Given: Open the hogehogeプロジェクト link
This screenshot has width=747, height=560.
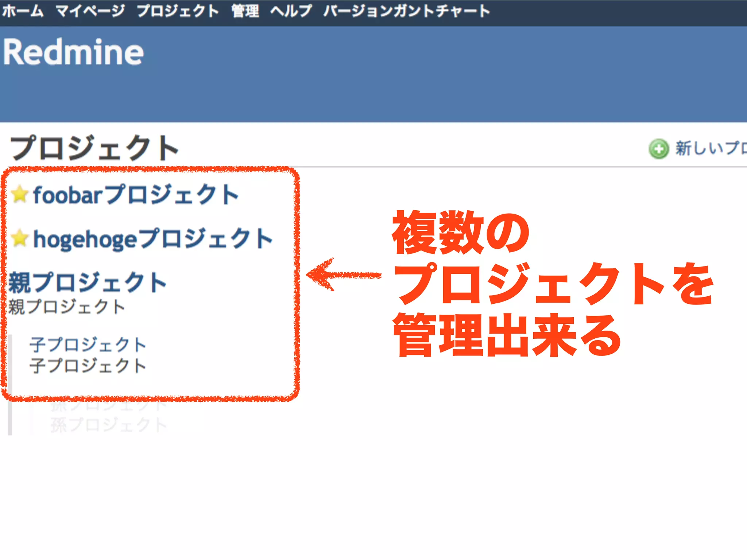Looking at the screenshot, I should 153,240.
